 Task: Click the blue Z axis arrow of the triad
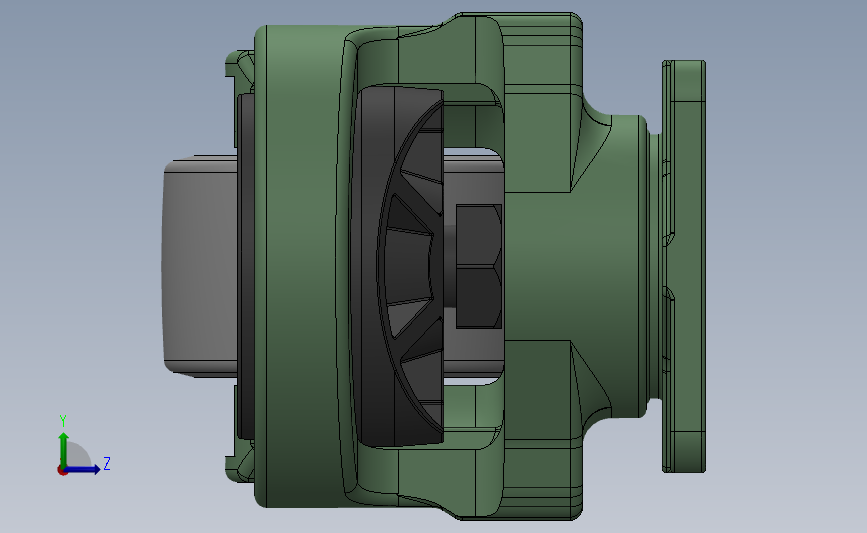(82, 470)
